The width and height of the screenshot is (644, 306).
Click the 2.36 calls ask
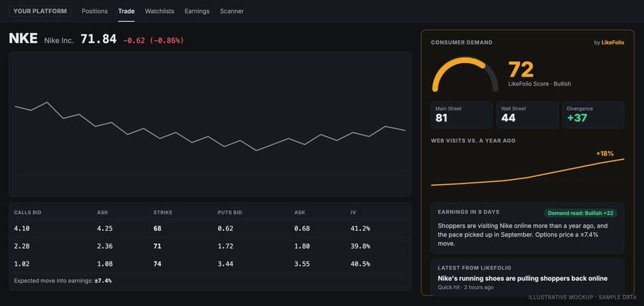coord(104,246)
